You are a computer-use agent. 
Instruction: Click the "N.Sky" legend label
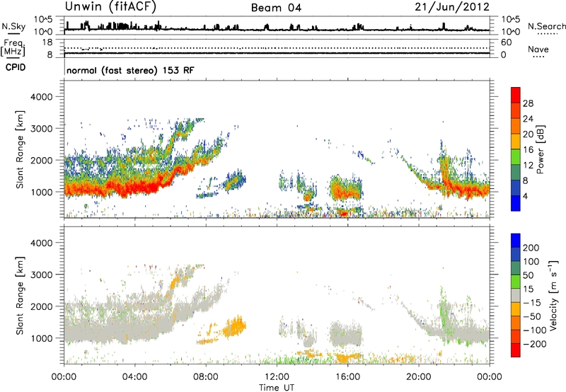(13, 26)
